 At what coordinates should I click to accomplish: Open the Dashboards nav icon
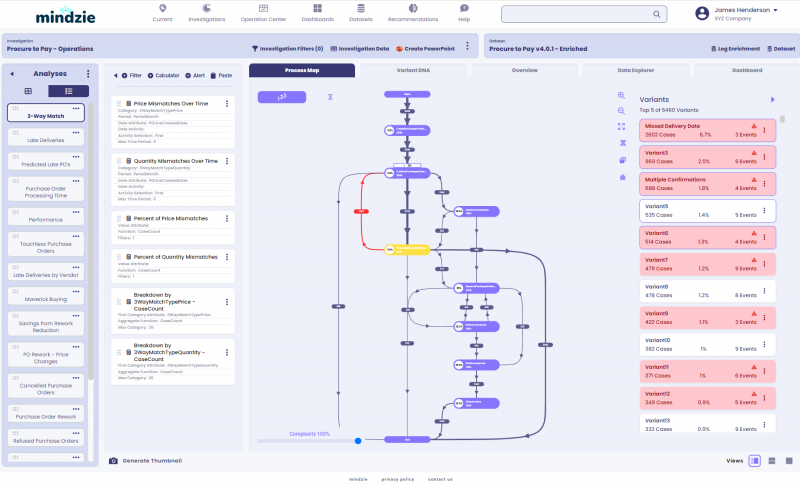pyautogui.click(x=317, y=8)
